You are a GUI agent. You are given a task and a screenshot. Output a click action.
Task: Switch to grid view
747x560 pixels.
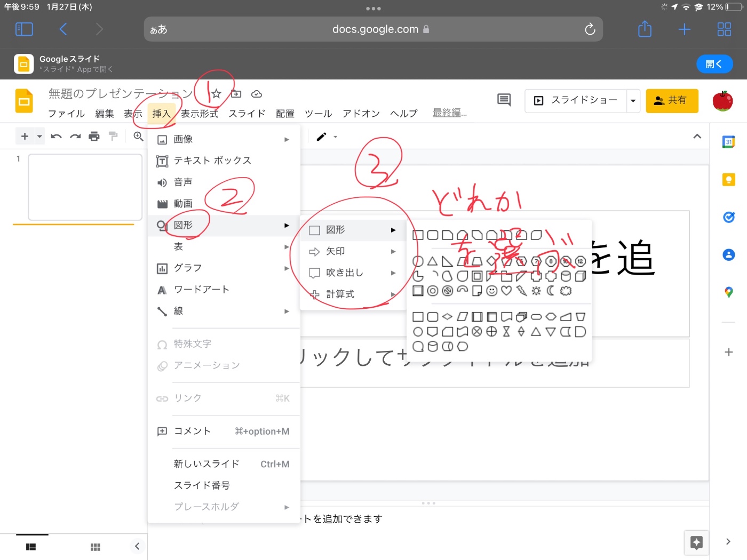coord(96,547)
